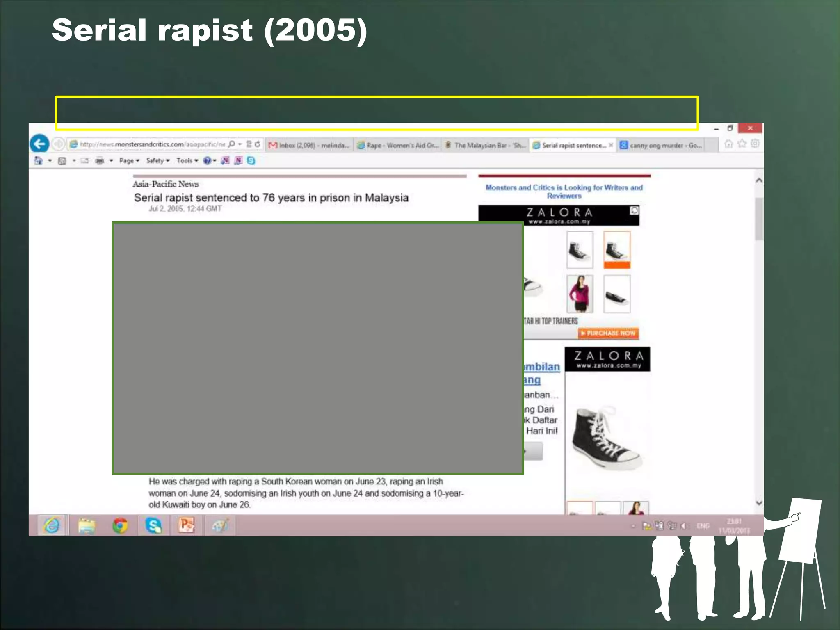Select the woman in pink top thumbnail

coord(580,294)
